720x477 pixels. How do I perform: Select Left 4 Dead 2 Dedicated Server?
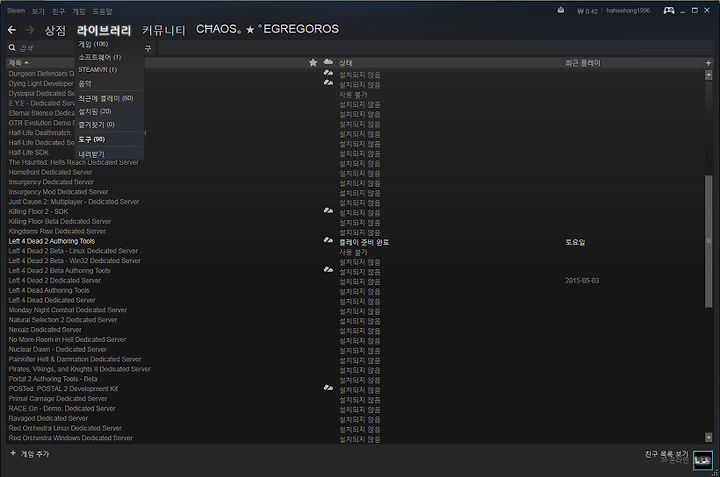55,281
